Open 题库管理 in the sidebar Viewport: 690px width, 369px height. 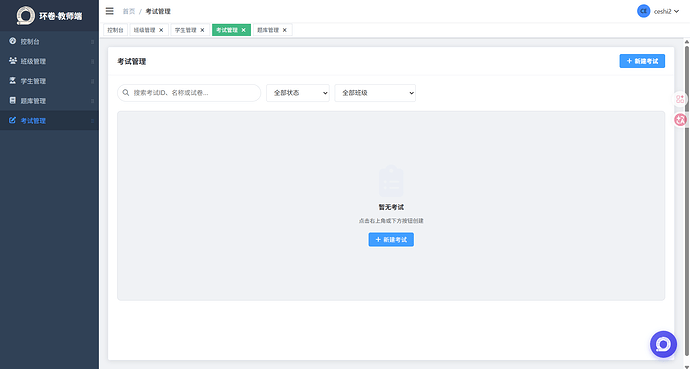pyautogui.click(x=49, y=101)
